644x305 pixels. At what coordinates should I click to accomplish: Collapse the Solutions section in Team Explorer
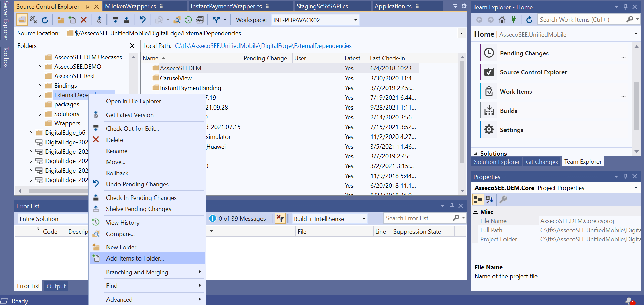tap(476, 153)
